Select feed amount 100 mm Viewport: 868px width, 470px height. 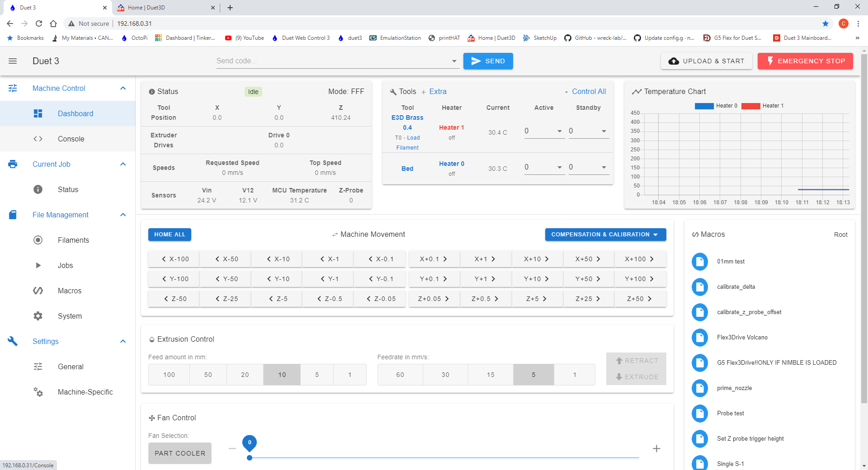pos(169,375)
